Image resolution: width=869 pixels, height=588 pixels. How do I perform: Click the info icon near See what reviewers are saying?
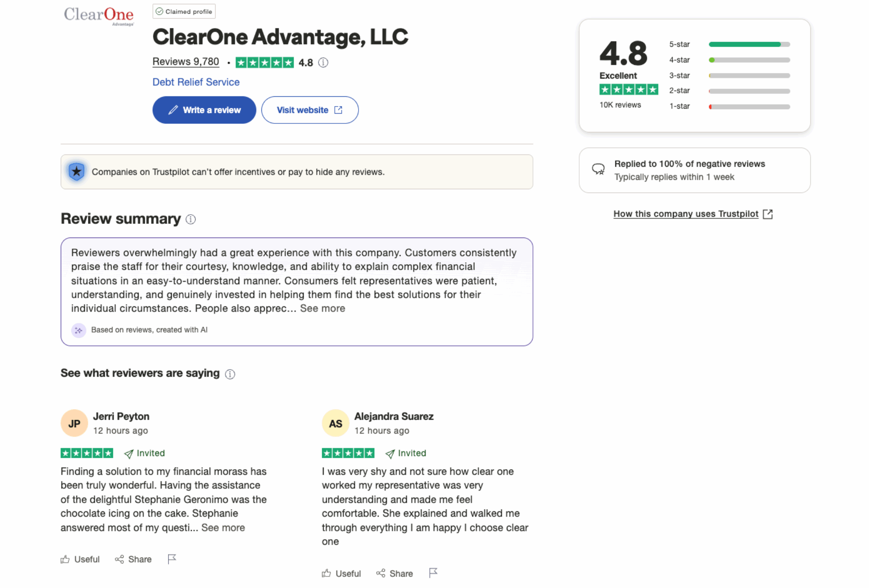click(230, 374)
